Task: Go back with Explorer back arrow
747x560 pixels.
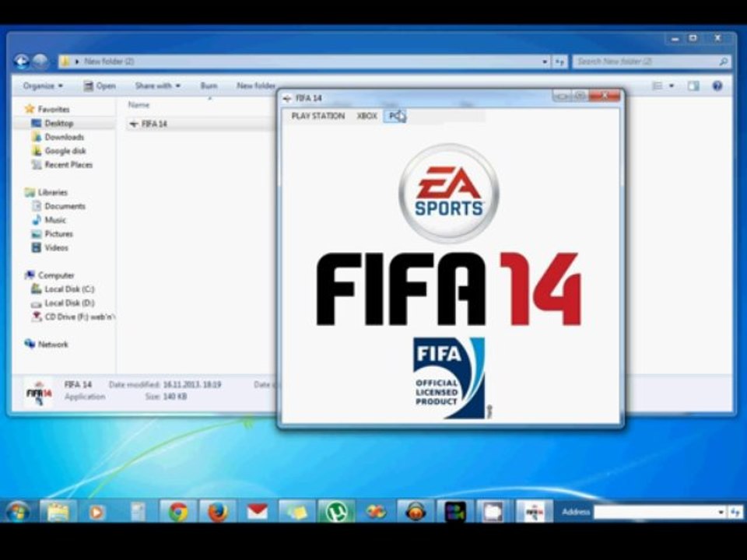Action: (x=22, y=61)
